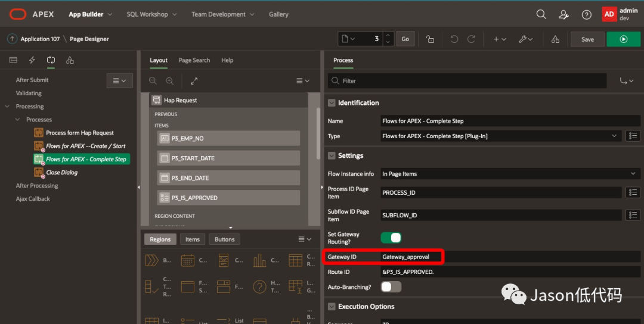Open the Application 107 breadcrumb link
The width and height of the screenshot is (644, 324).
(x=41, y=39)
